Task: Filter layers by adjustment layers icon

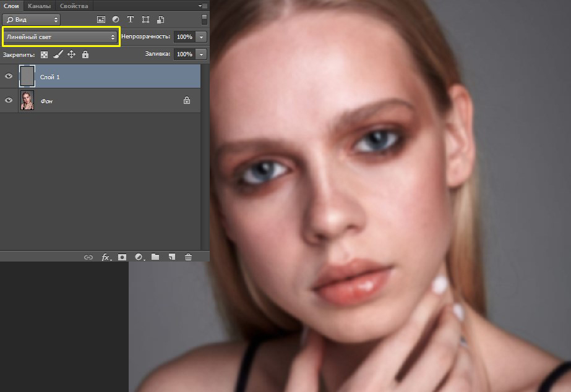Action: coord(116,20)
